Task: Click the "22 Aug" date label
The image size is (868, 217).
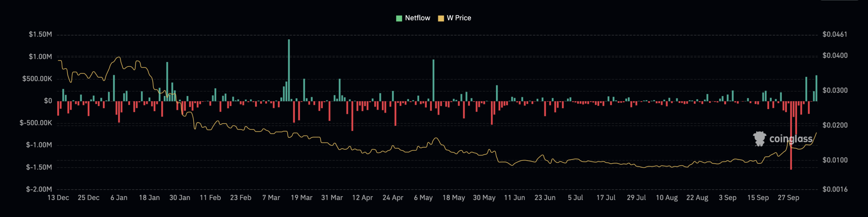Action: 697,198
